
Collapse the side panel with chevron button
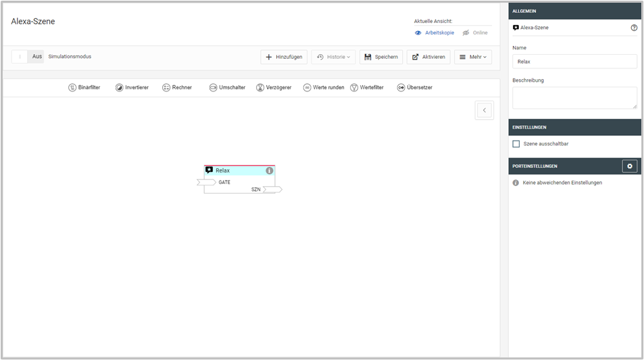click(484, 110)
